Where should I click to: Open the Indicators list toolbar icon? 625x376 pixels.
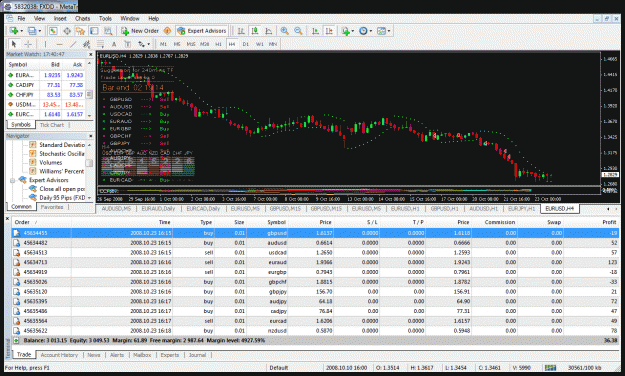345,31
